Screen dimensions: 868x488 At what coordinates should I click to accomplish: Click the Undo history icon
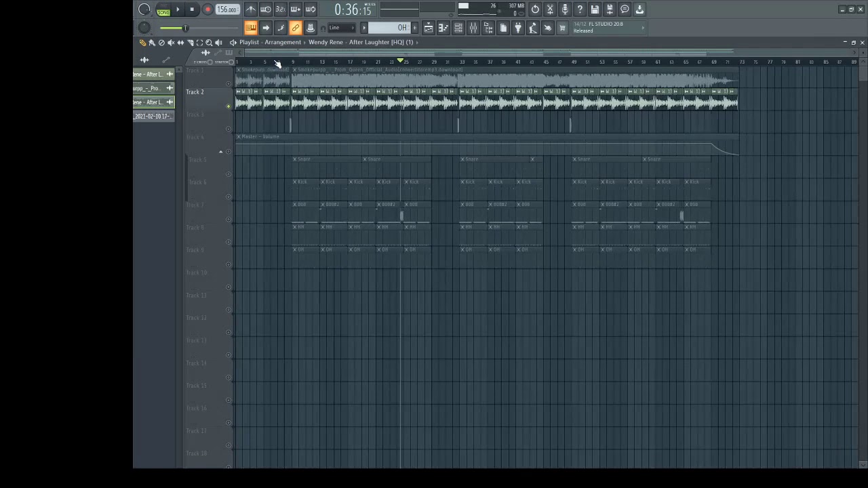[x=535, y=9]
